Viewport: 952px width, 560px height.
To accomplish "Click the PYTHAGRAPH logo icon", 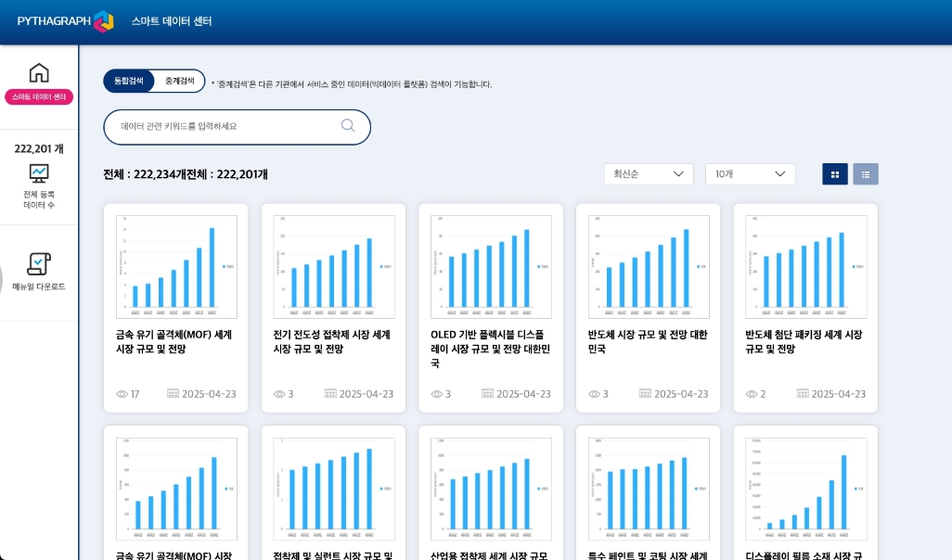I will [103, 21].
